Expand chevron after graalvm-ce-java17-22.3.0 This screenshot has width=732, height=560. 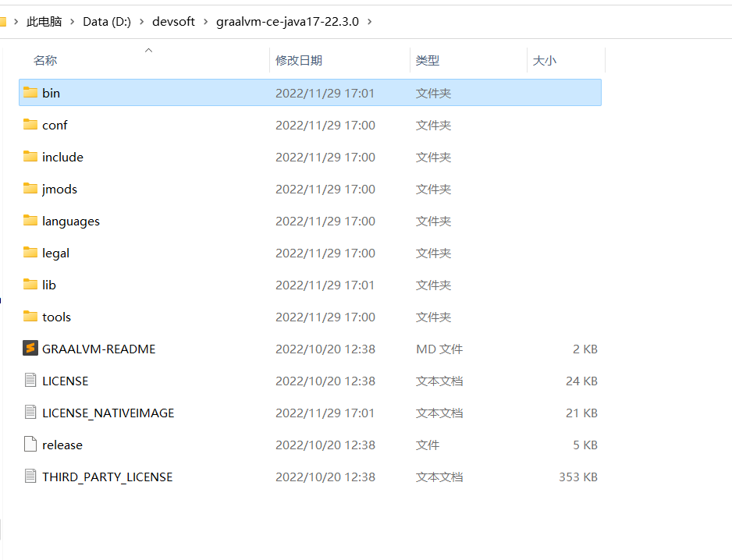click(x=370, y=22)
